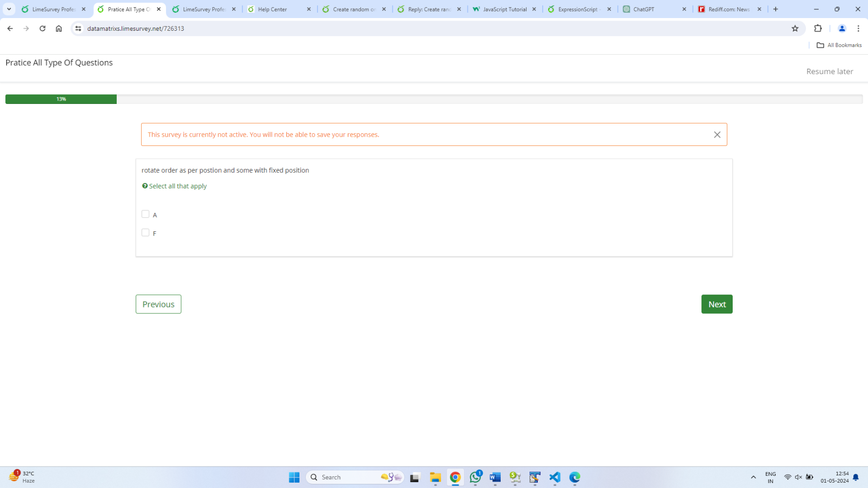Check the option F checkbox
Viewport: 868px width, 488px height.
click(146, 233)
